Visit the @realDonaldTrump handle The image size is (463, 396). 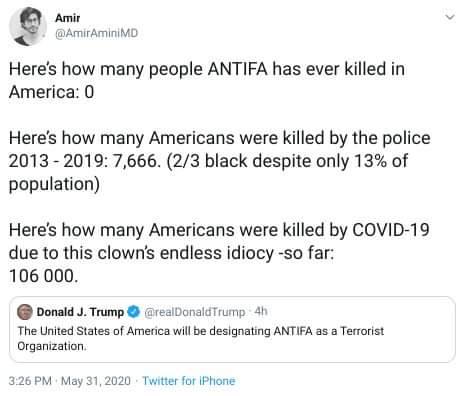coord(195,312)
